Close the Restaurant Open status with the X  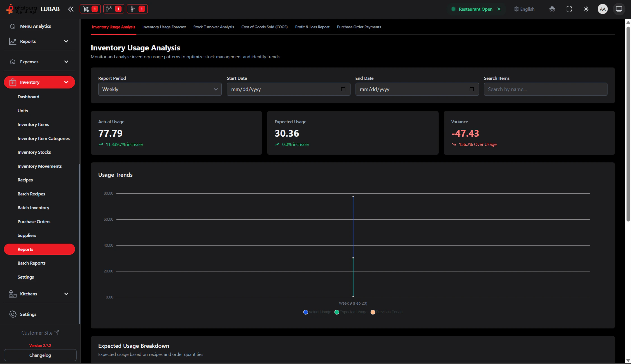499,9
